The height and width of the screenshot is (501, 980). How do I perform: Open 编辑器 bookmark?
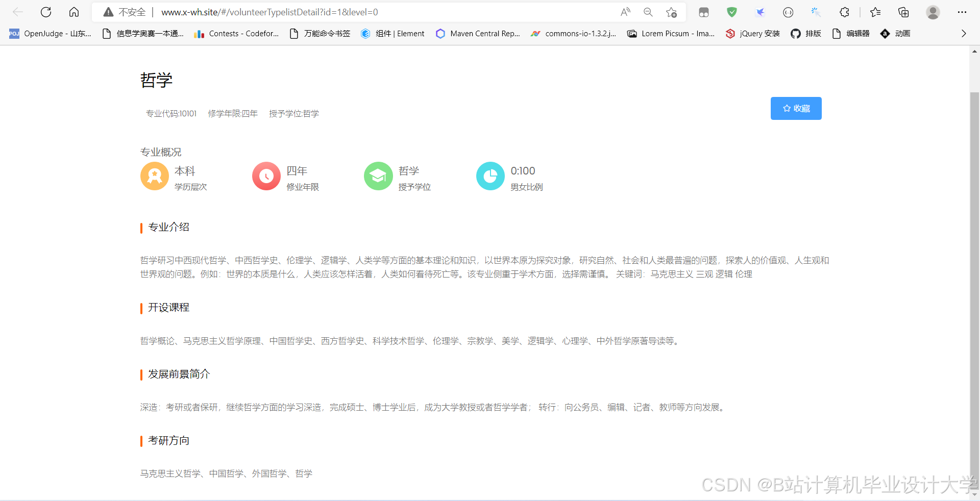click(x=850, y=34)
